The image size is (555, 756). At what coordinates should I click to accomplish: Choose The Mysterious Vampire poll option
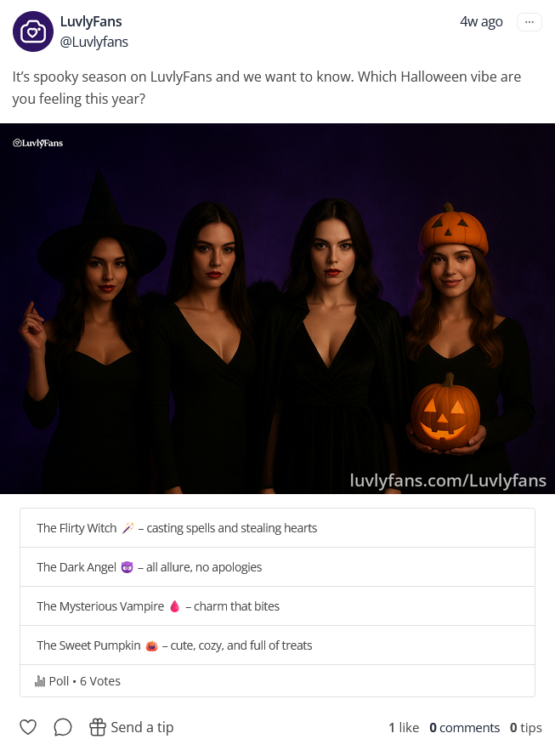pyautogui.click(x=277, y=606)
